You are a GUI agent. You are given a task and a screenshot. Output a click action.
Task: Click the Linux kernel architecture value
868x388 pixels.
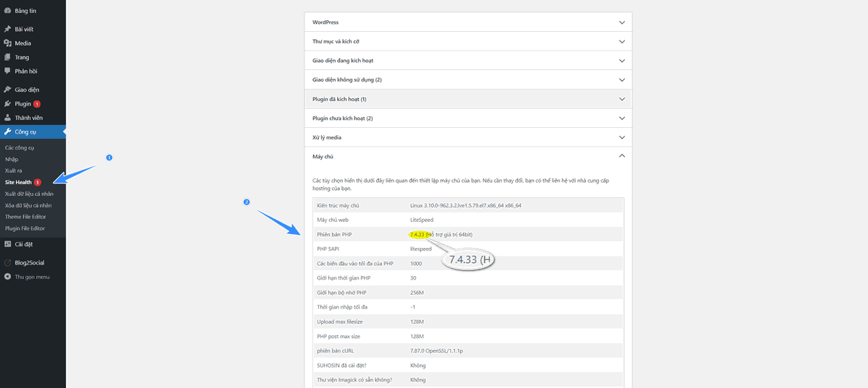[x=466, y=205]
